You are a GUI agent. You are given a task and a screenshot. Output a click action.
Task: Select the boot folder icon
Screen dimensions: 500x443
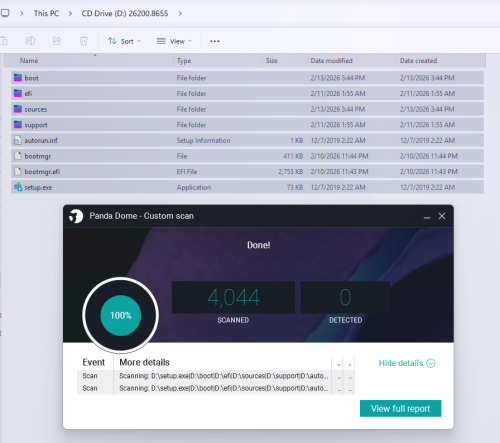18,78
